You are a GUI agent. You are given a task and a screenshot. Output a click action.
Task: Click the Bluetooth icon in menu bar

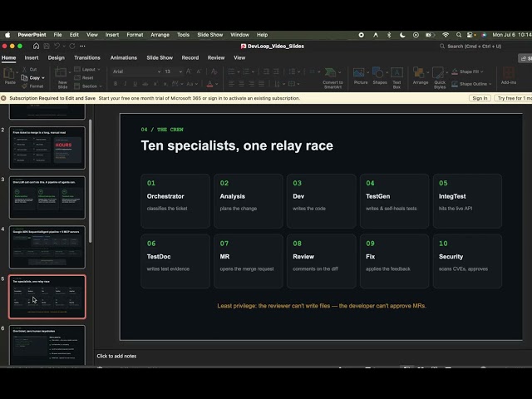click(x=389, y=35)
